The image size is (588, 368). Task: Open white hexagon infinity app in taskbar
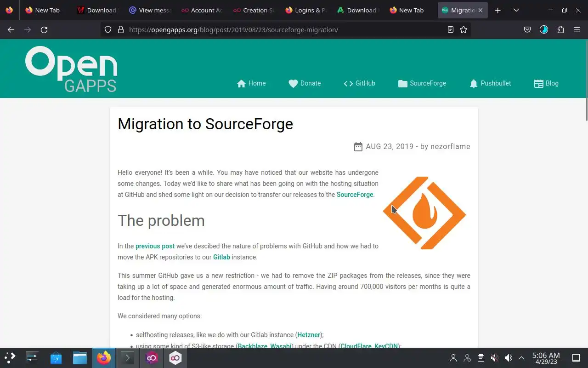[x=175, y=357]
